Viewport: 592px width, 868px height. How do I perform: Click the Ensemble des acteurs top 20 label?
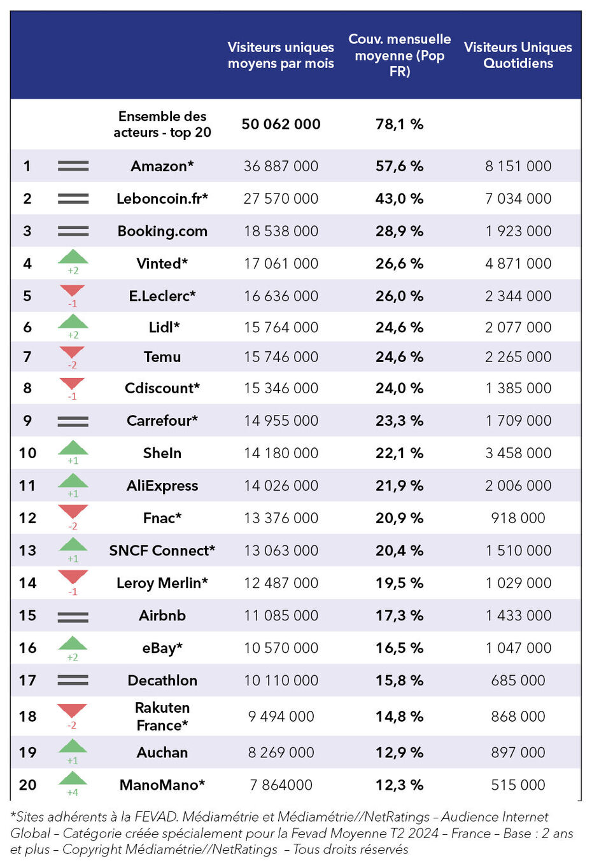(x=162, y=124)
